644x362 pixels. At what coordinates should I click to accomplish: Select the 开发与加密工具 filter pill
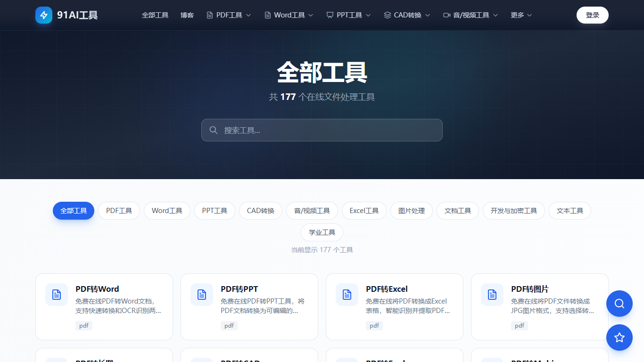point(514,211)
